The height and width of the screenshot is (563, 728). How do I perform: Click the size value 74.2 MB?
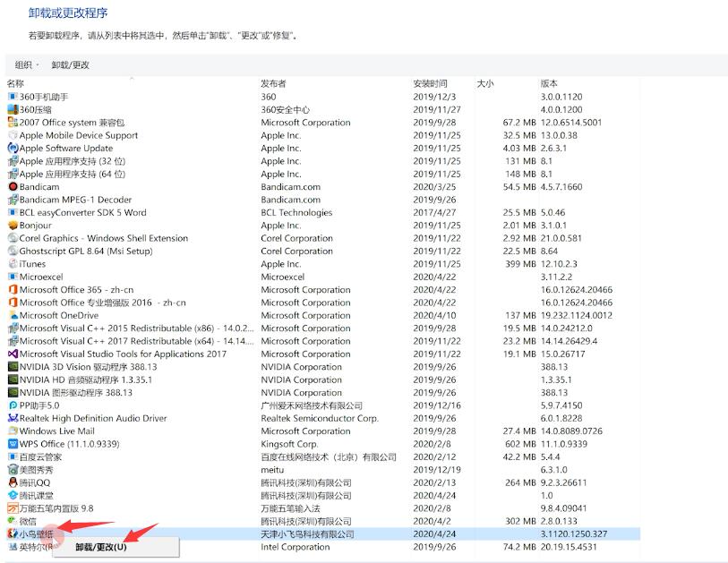(519, 547)
